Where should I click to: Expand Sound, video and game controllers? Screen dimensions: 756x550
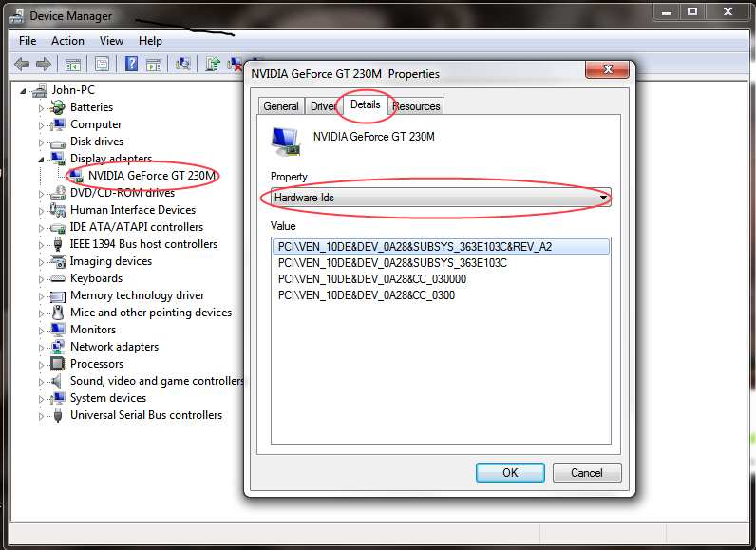(41, 382)
